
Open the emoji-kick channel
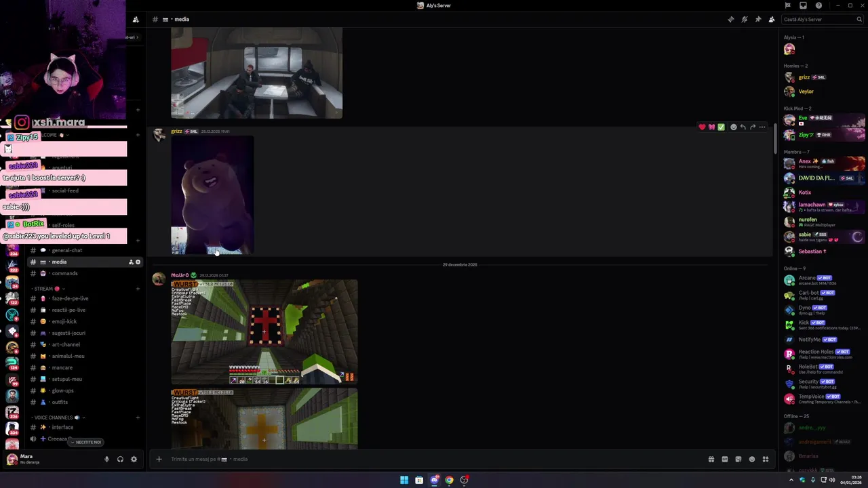[85, 321]
